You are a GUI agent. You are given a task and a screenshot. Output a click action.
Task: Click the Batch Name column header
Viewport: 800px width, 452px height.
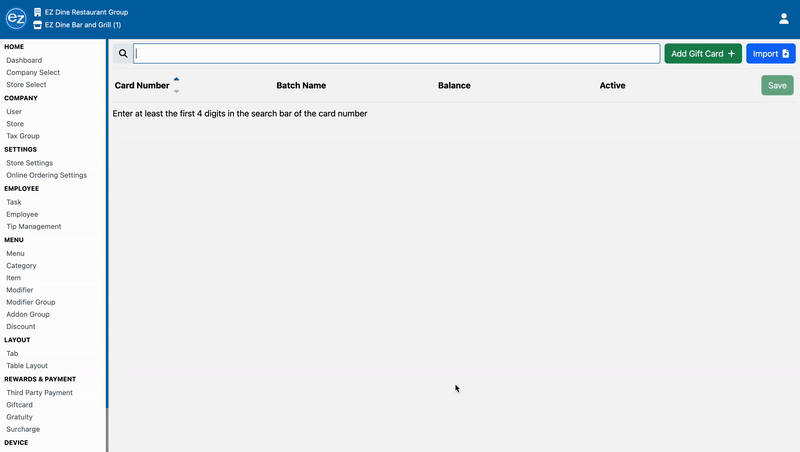pyautogui.click(x=301, y=85)
